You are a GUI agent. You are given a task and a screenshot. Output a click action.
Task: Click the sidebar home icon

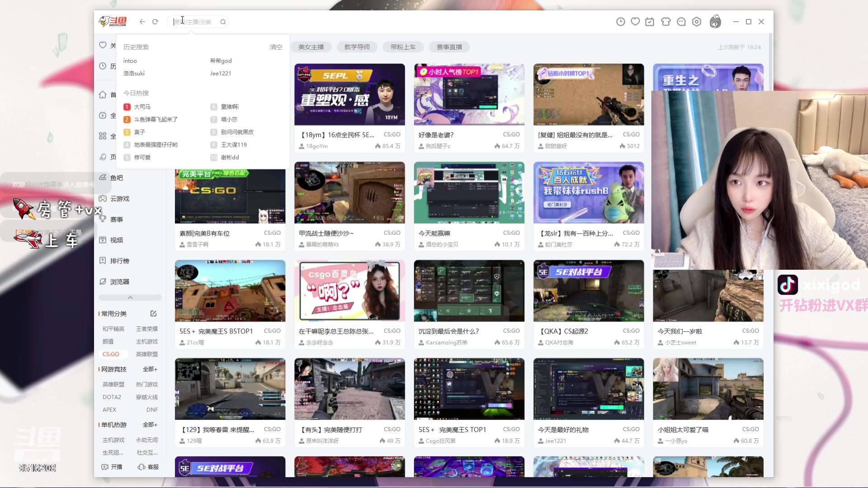click(x=103, y=94)
